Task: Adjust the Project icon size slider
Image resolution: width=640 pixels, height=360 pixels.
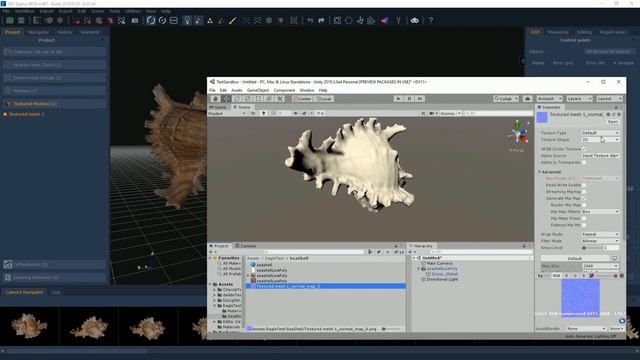Action: (392, 329)
